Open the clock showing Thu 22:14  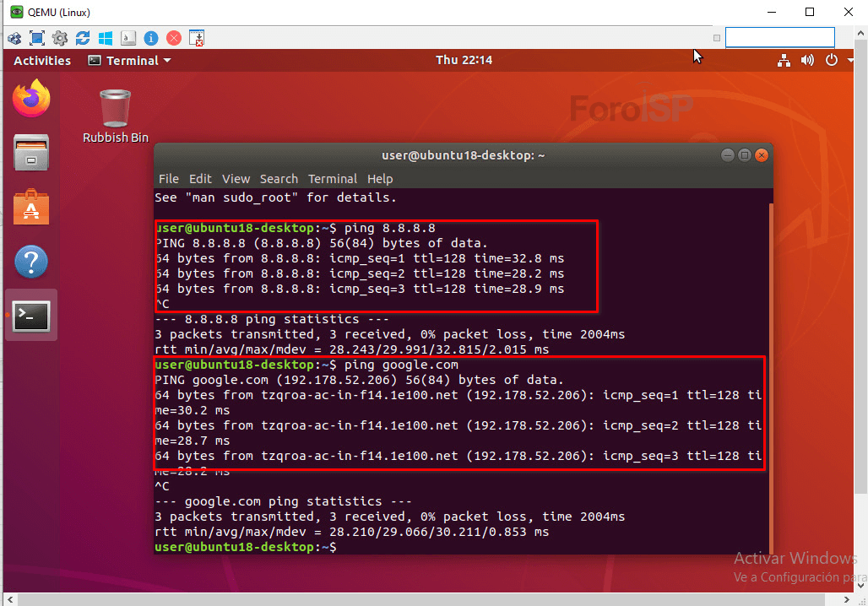point(464,60)
